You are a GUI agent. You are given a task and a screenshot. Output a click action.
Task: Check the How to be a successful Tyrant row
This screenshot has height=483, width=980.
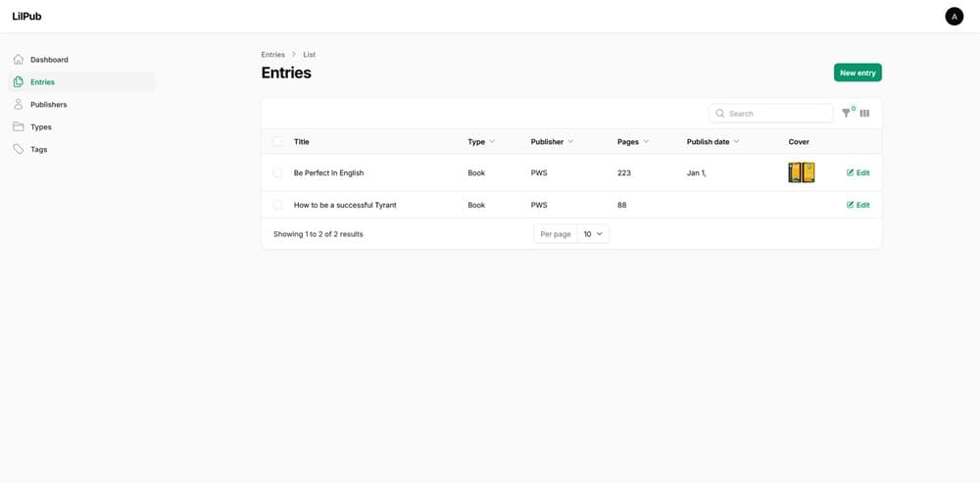click(277, 205)
